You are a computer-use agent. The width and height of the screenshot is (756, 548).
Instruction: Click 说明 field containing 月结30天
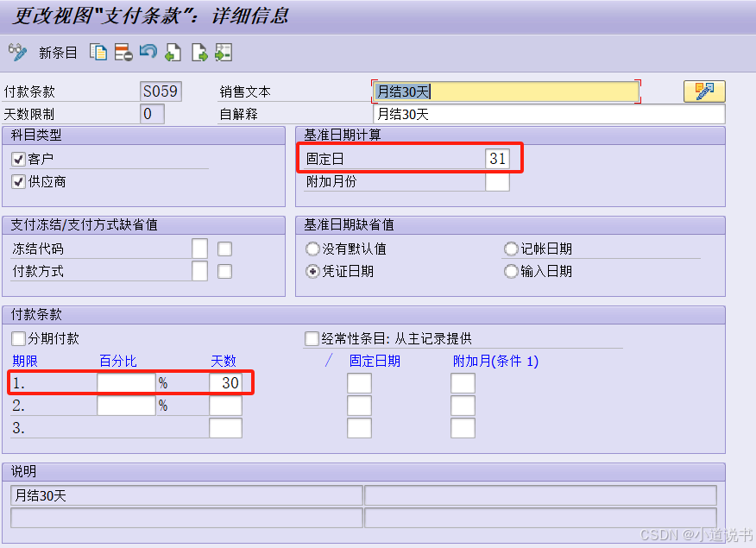pyautogui.click(x=186, y=495)
